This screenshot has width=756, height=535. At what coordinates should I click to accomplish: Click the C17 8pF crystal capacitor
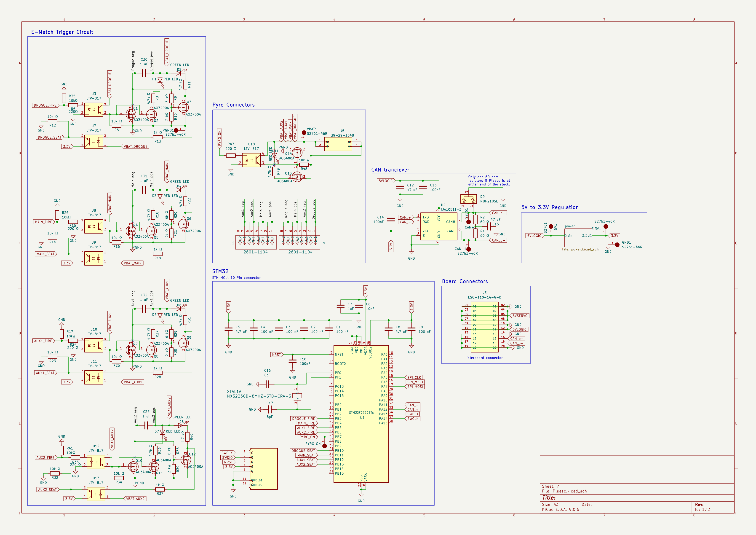click(270, 409)
